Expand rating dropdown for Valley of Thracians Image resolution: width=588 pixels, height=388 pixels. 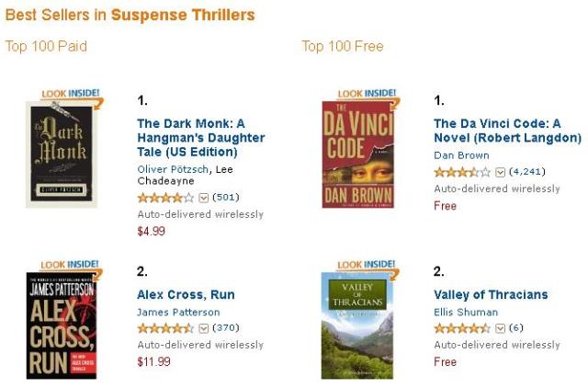click(501, 328)
